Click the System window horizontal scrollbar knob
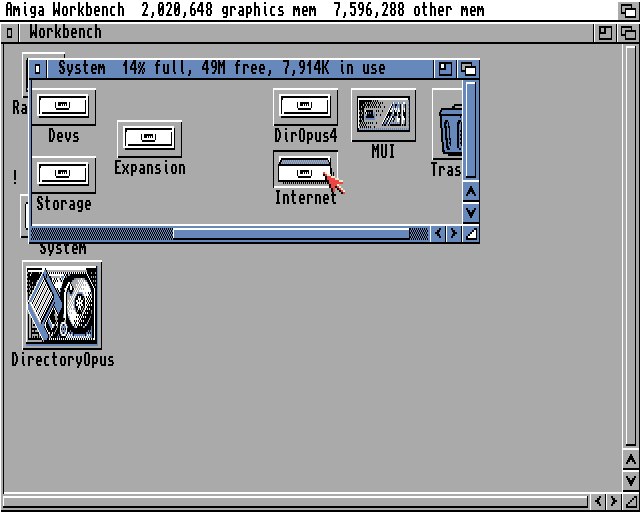The width and height of the screenshot is (640, 512). [x=291, y=234]
